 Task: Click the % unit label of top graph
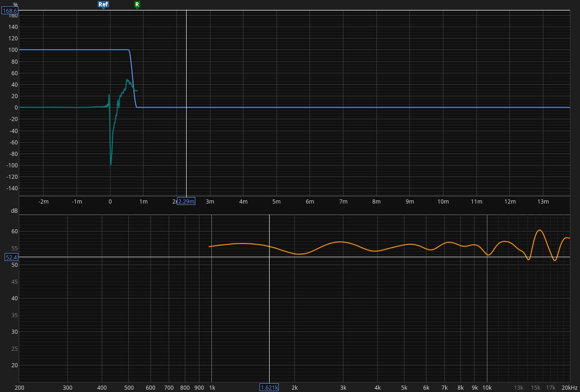tap(16, 5)
